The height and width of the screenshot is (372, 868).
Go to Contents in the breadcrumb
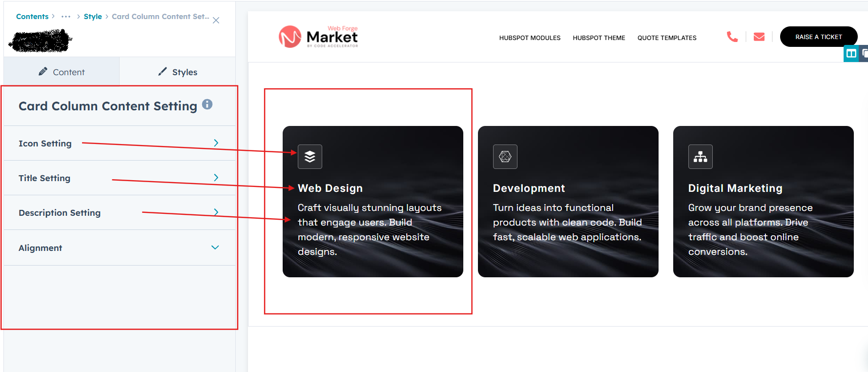[32, 17]
